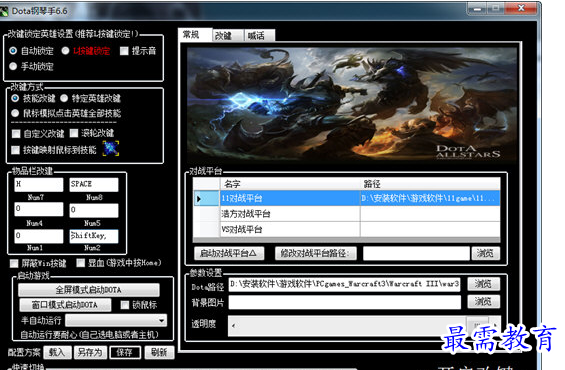Tick the 滚轮改键 checkbox

coord(74,133)
